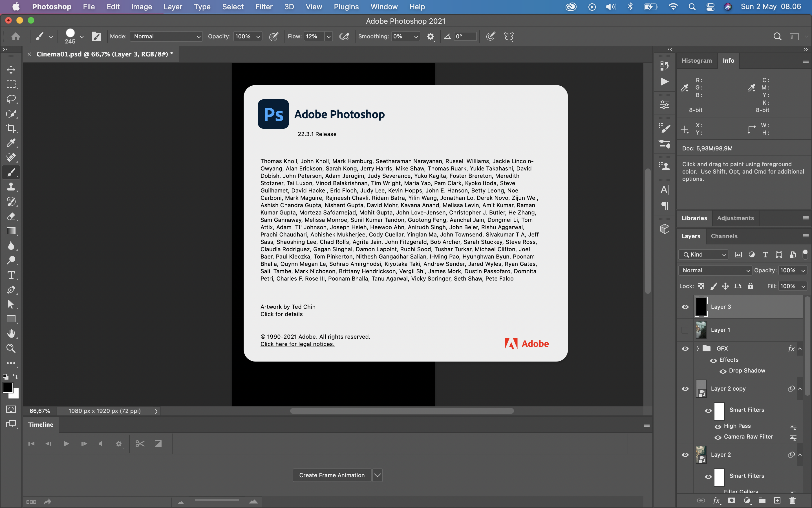Screen dimensions: 812x508
Task: Click the foreground color swatch
Action: tap(8, 388)
